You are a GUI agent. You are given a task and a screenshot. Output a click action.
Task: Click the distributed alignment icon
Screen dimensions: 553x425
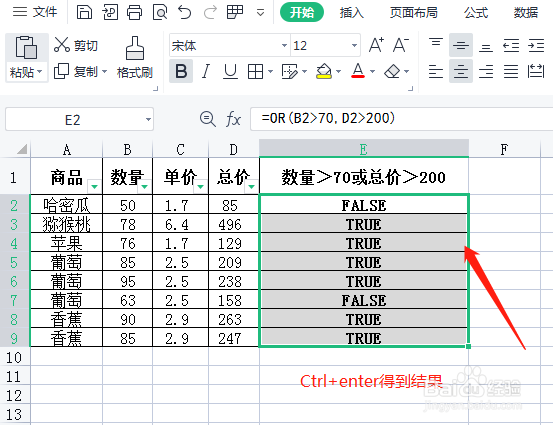[536, 71]
